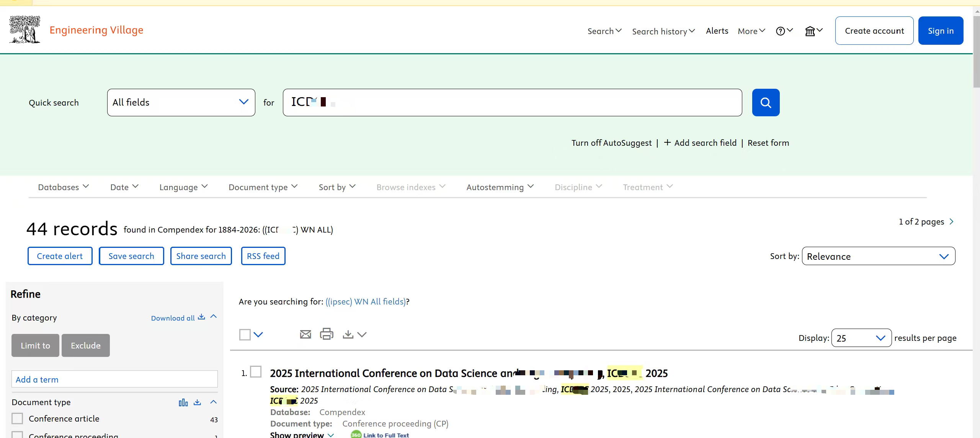Expand selection options arrow beside checkbox

[259, 335]
